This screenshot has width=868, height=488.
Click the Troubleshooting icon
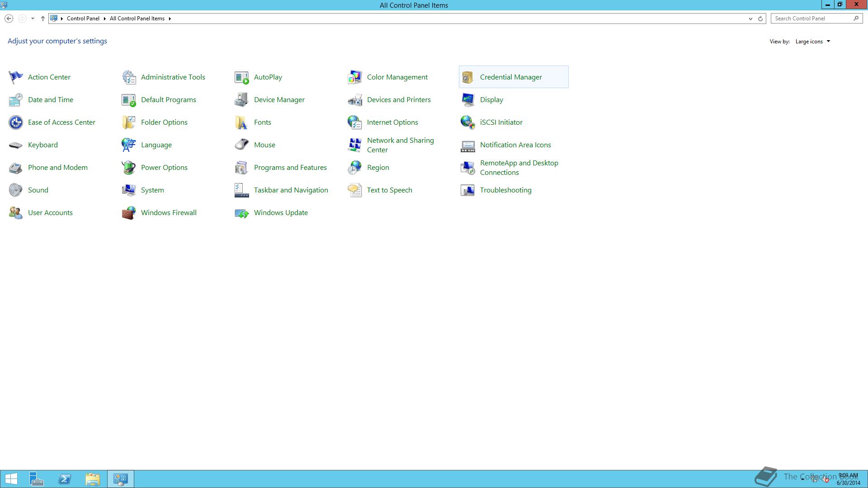[x=467, y=190]
